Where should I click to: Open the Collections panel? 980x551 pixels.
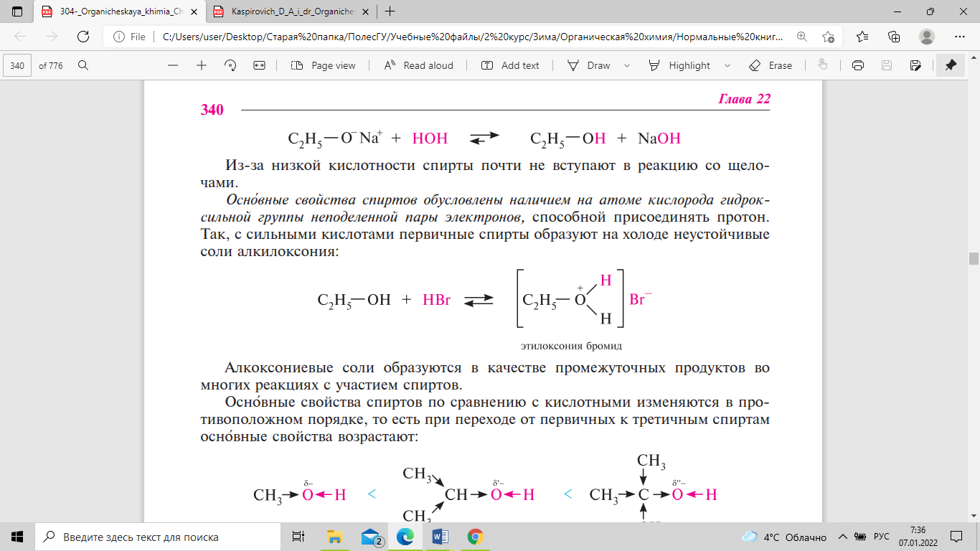coord(894,37)
